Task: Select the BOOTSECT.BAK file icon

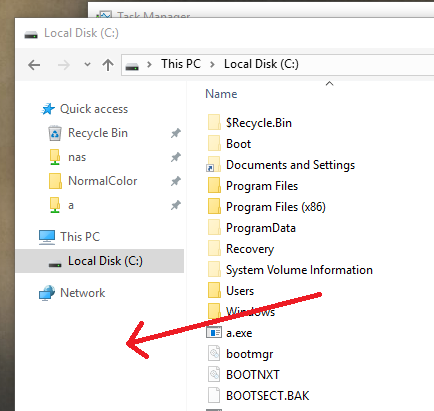Action: point(214,395)
